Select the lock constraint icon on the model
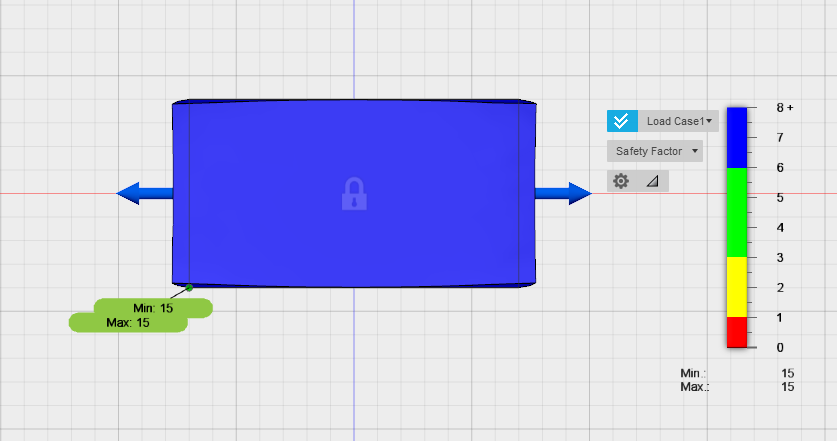 pos(353,194)
